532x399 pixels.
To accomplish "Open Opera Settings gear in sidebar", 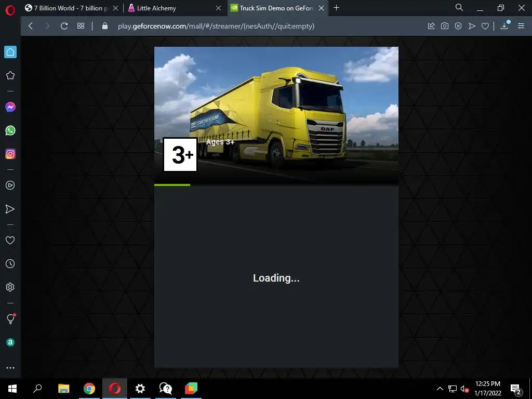I will [x=10, y=287].
